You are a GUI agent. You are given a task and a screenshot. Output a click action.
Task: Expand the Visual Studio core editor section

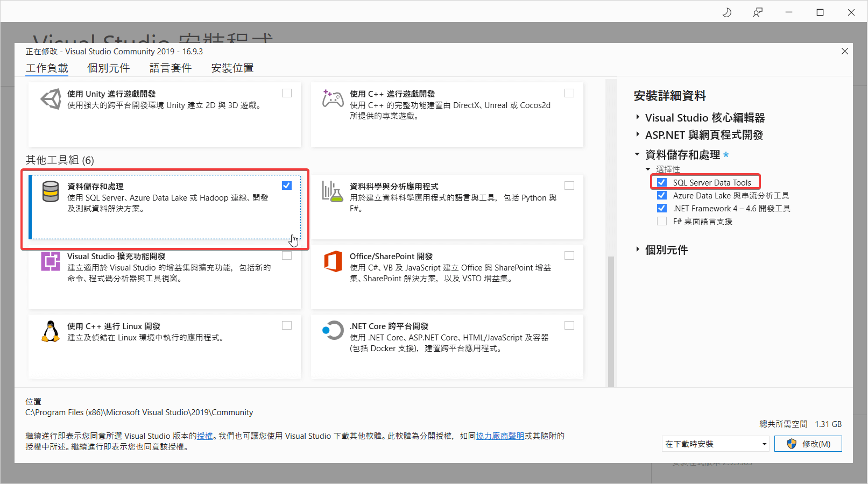point(638,117)
